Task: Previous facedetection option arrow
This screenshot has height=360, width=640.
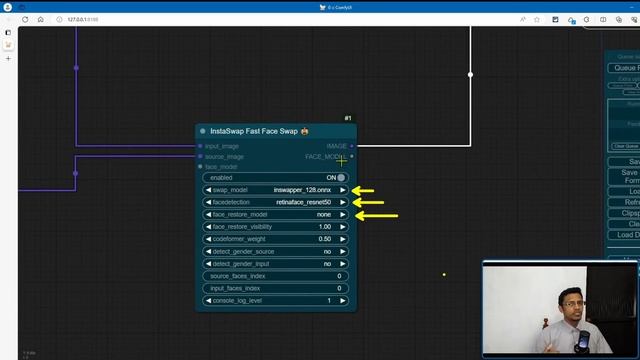Action: click(x=209, y=202)
